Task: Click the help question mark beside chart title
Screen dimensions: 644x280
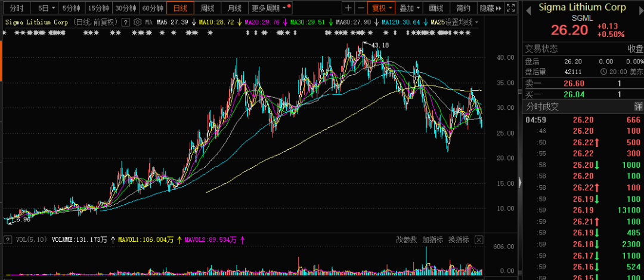Action: coord(126,22)
